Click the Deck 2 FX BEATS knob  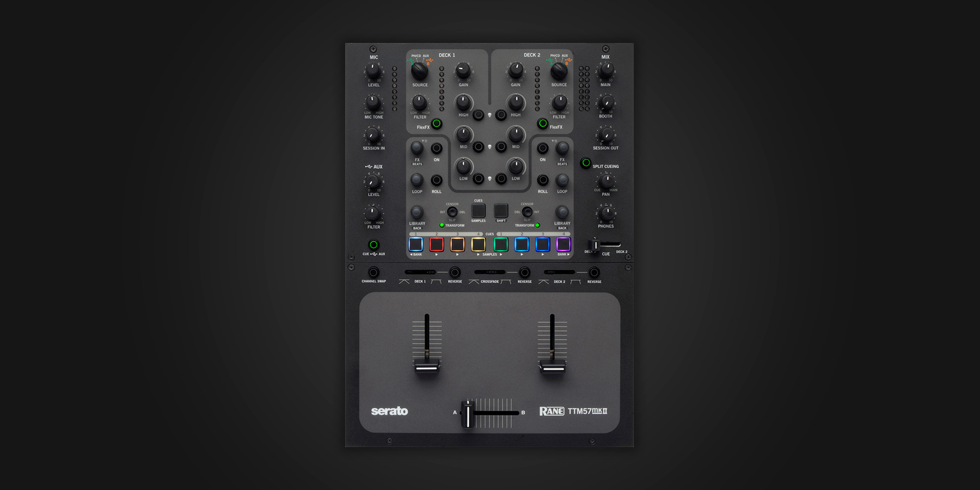(562, 148)
